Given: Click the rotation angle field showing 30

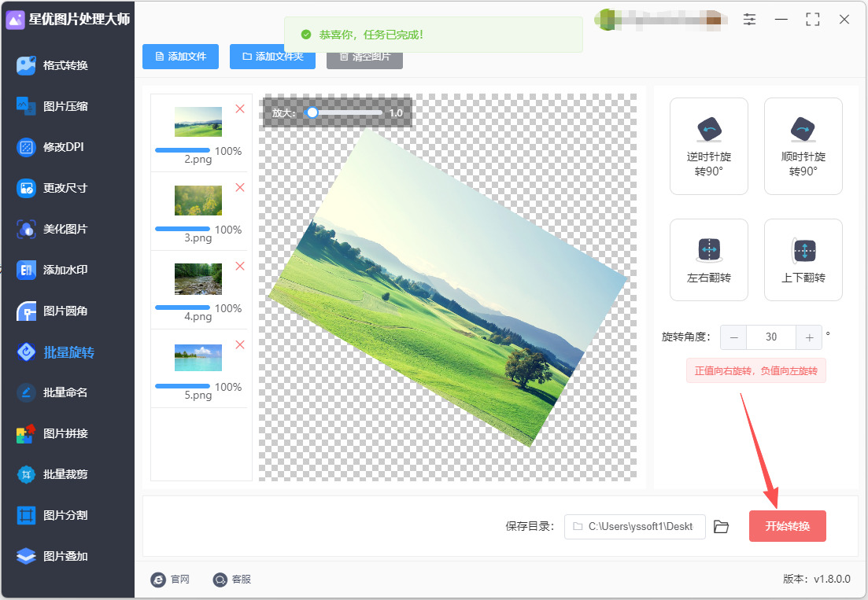Looking at the screenshot, I should coord(771,337).
